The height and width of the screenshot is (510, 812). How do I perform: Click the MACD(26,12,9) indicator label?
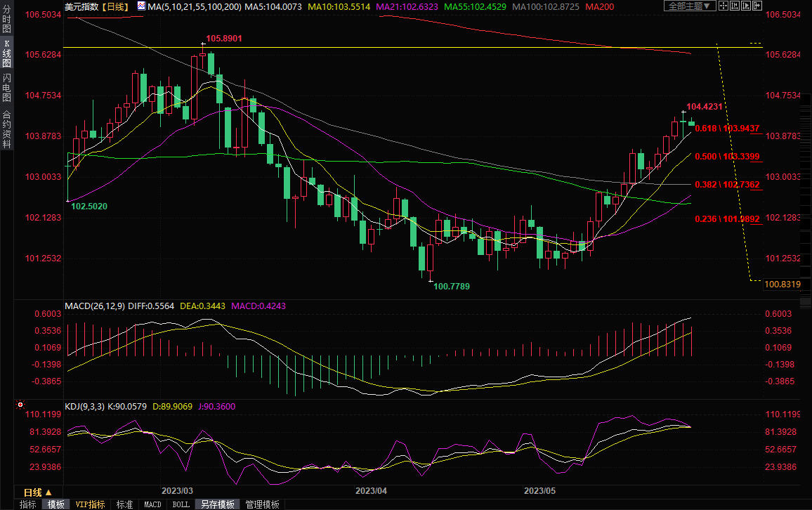(x=95, y=306)
